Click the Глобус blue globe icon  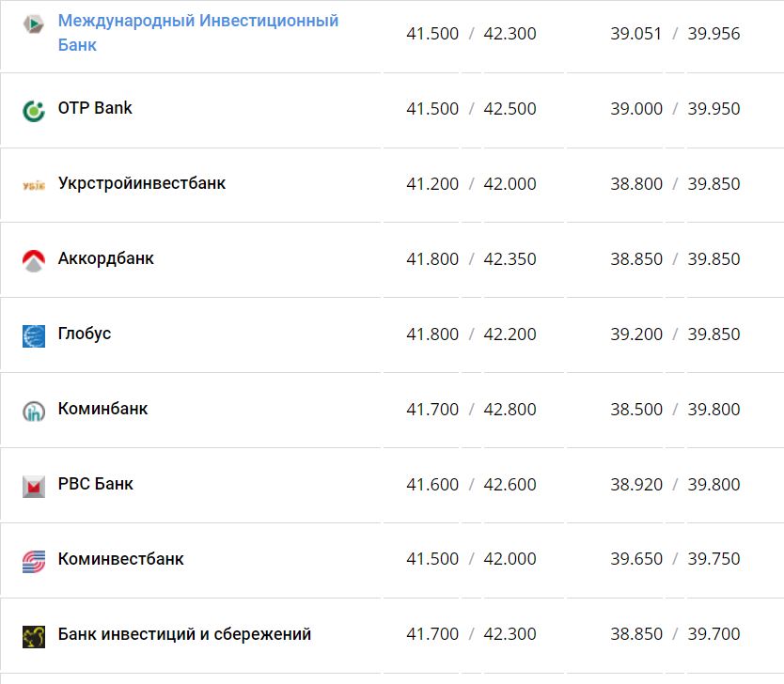tap(34, 335)
